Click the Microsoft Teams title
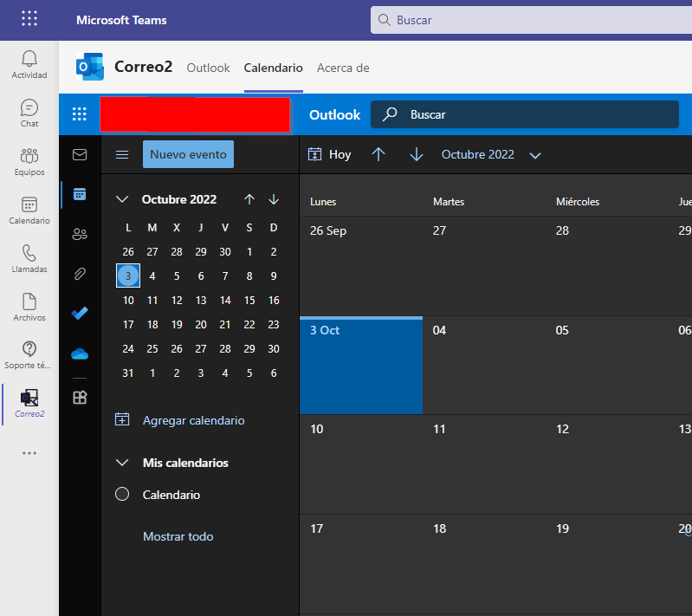The image size is (692, 616). [x=121, y=20]
